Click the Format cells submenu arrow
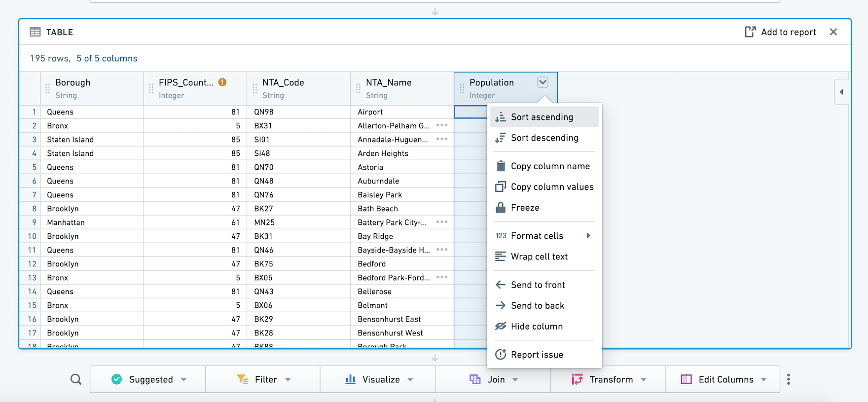The height and width of the screenshot is (402, 868). [x=588, y=236]
